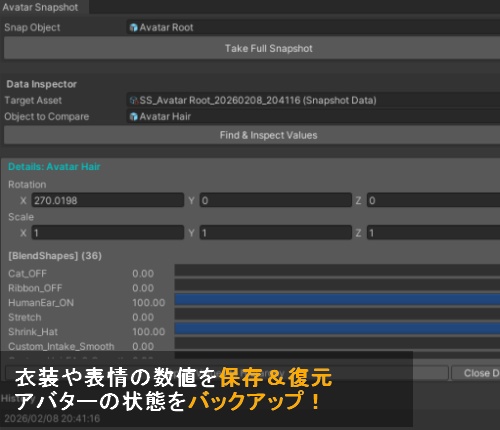Click the Rotation Z value field
This screenshot has width=500, height=430.
coord(433,200)
